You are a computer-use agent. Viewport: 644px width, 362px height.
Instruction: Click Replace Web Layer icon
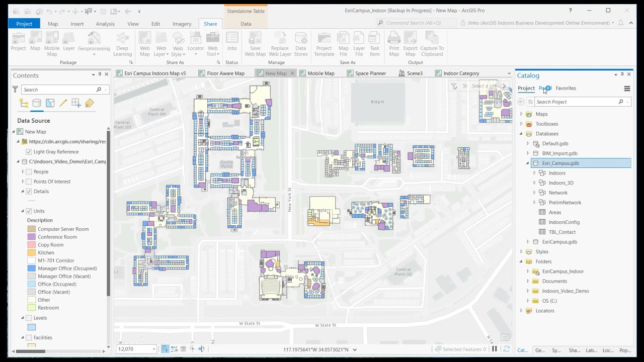[x=280, y=44]
